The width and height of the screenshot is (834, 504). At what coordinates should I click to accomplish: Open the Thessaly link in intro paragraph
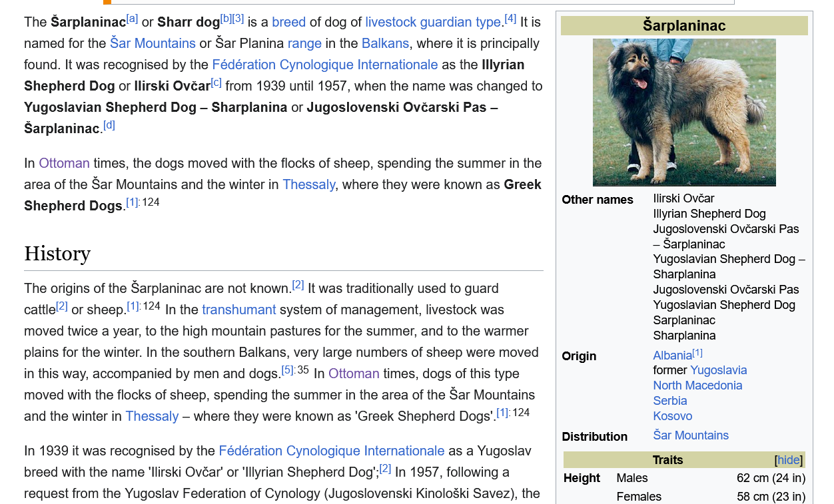pos(309,184)
